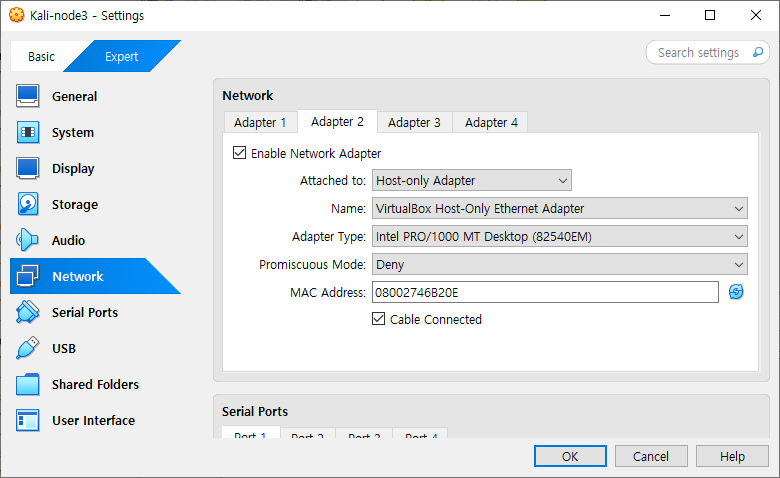
Task: Select the Storage disk icon
Action: pos(27,204)
